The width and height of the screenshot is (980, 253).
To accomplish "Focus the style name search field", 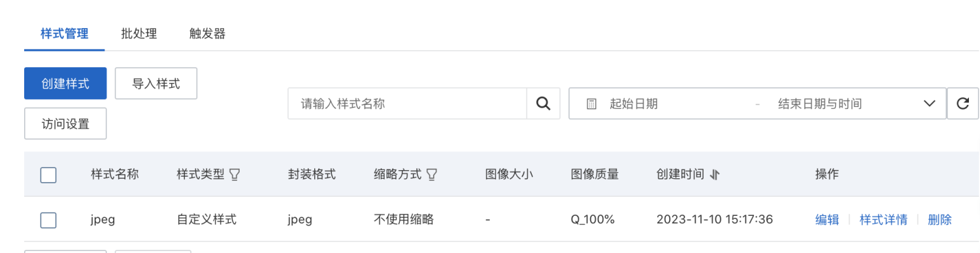I will pos(407,104).
